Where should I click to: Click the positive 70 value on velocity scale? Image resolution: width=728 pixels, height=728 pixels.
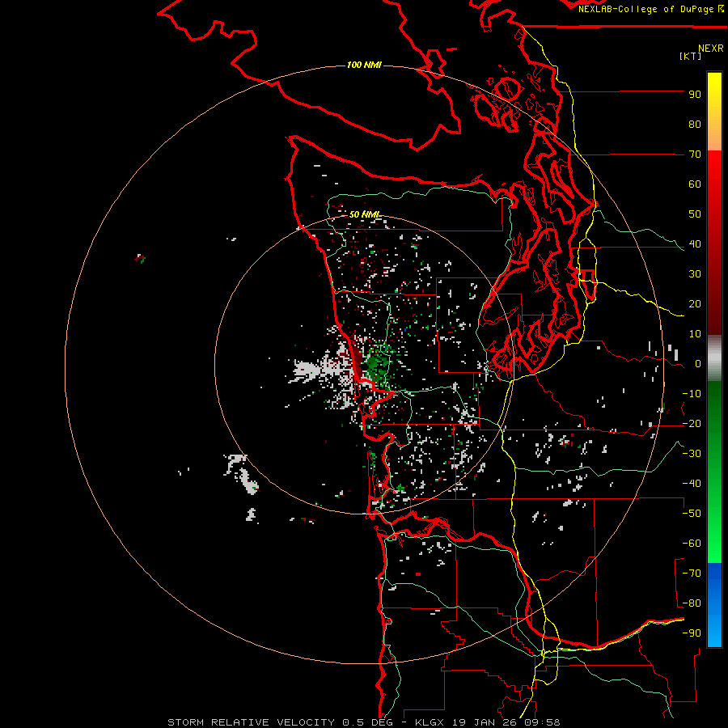click(695, 154)
